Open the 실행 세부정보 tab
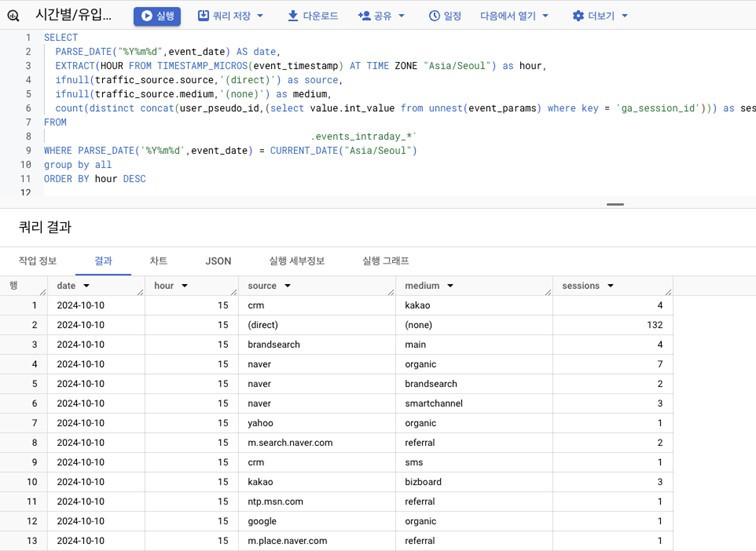Image resolution: width=756 pixels, height=551 pixels. point(297,261)
